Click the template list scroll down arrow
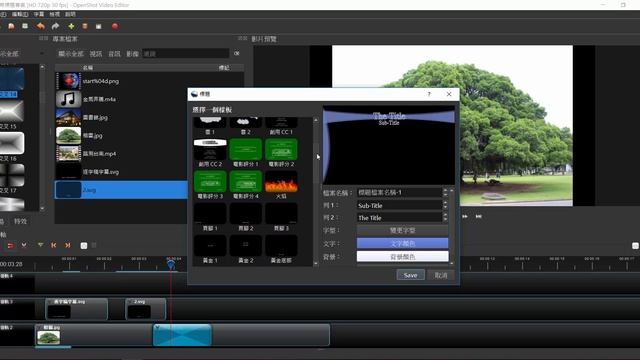This screenshot has width=640, height=360. [316, 263]
